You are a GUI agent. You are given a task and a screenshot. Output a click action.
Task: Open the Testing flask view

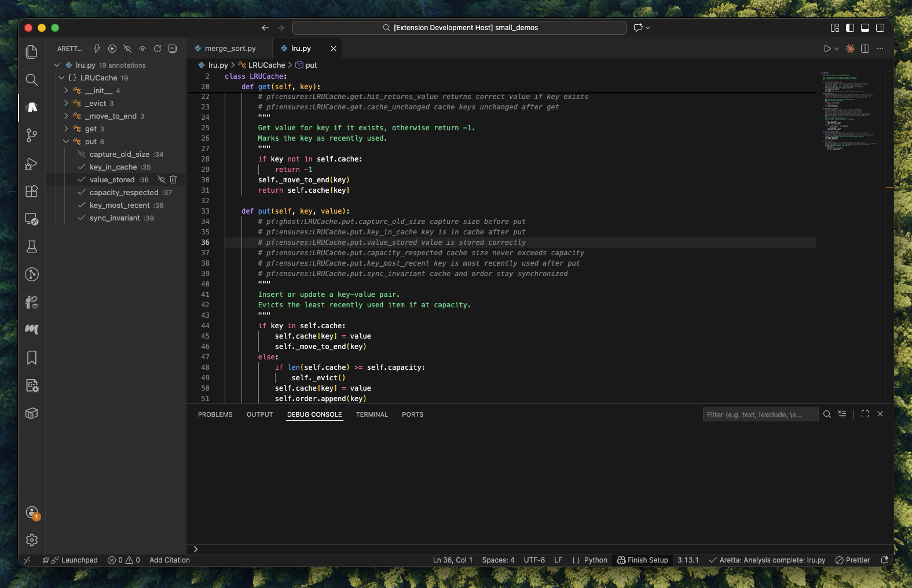tap(32, 247)
